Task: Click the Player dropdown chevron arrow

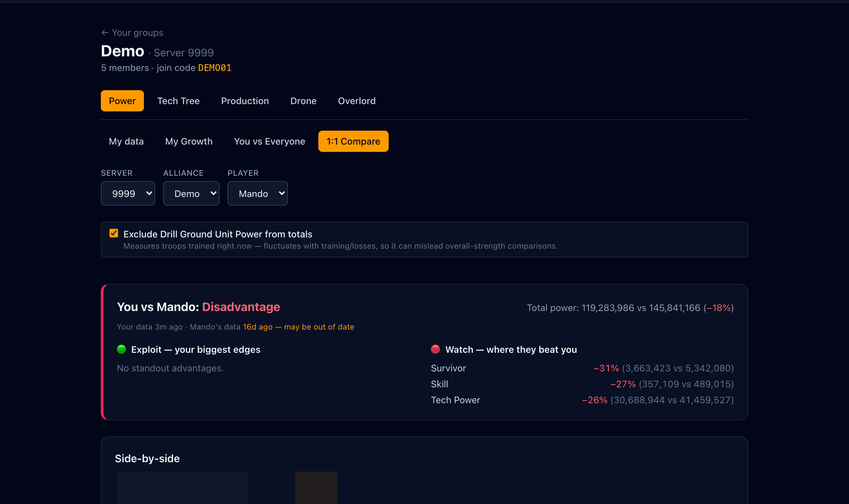Action: 282,193
